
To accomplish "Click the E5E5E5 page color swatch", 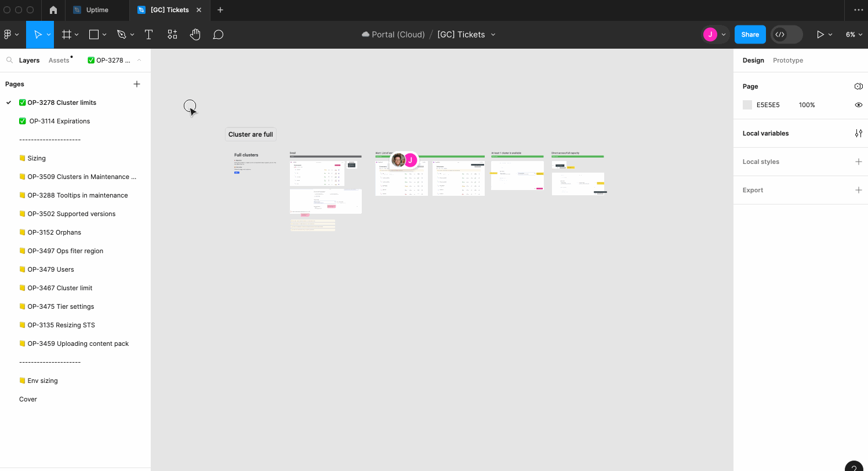I will point(747,105).
